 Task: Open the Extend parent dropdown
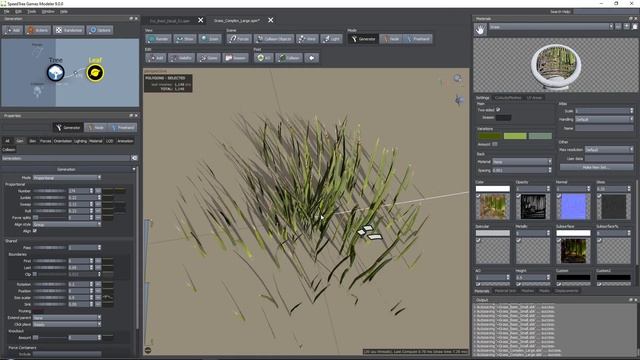coord(67,318)
